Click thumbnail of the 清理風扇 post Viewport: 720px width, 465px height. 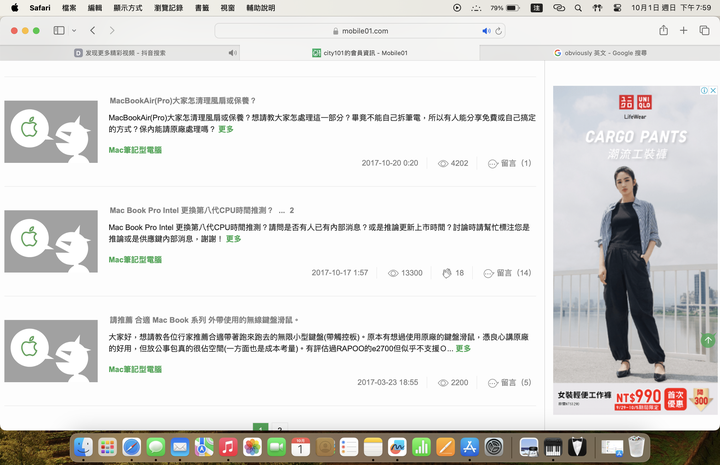coord(51,132)
